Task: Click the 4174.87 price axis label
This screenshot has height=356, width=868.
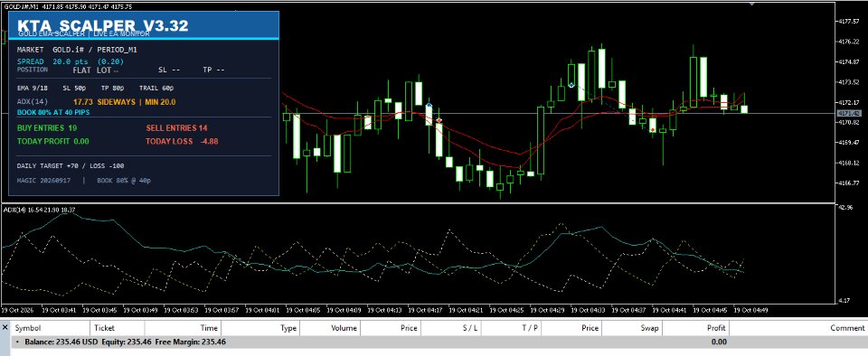Action: tap(849, 62)
